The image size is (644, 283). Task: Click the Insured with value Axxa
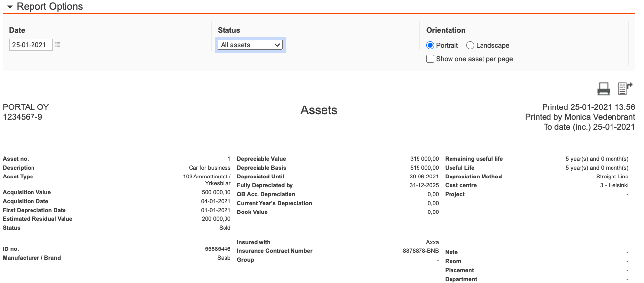tap(432, 242)
